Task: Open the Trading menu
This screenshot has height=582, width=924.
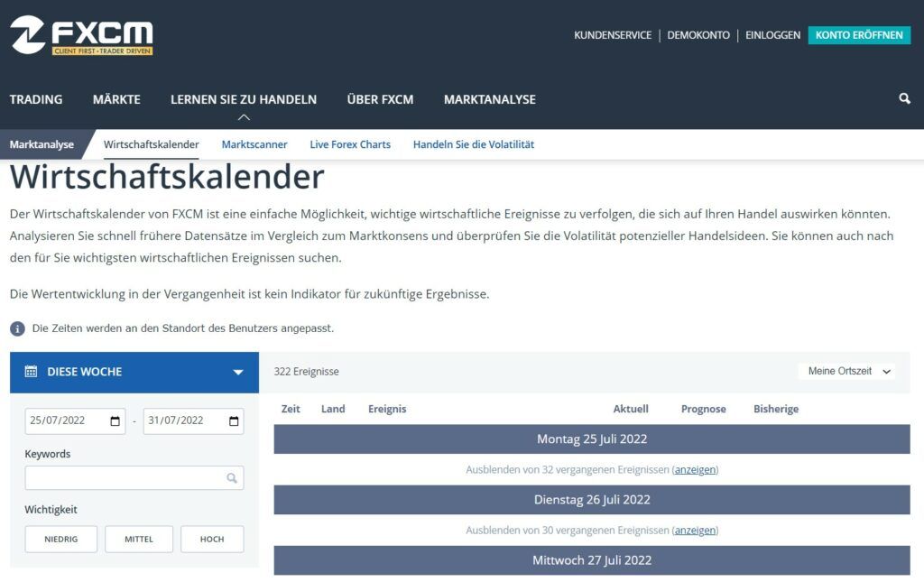Action: pyautogui.click(x=36, y=99)
